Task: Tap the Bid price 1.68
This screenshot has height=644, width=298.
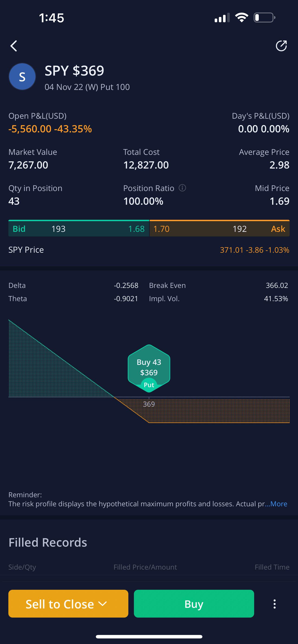Action: 136,229
